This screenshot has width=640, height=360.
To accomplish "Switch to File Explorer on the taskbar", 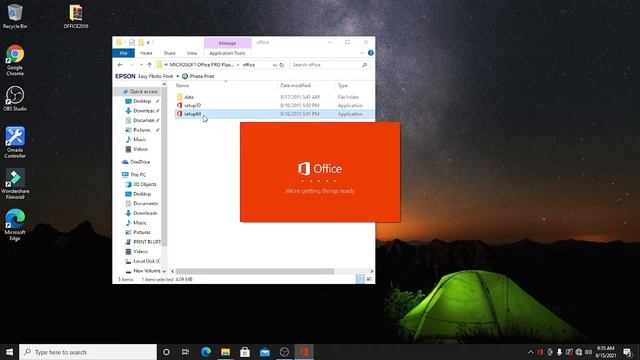I will click(x=225, y=352).
